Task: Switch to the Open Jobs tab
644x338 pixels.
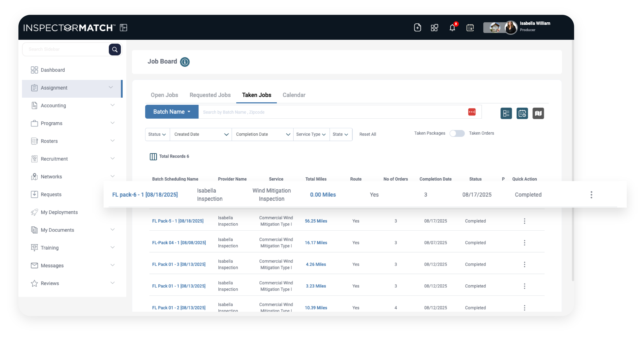Action: click(x=164, y=95)
